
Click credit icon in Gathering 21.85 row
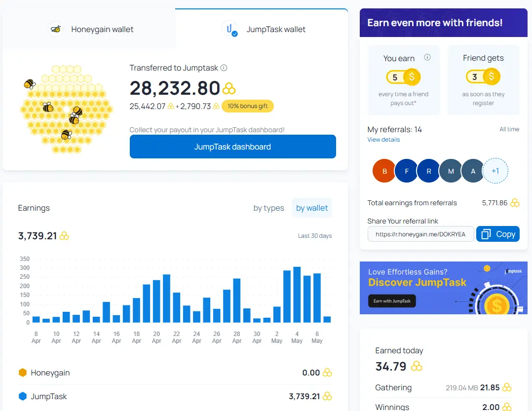(x=507, y=387)
